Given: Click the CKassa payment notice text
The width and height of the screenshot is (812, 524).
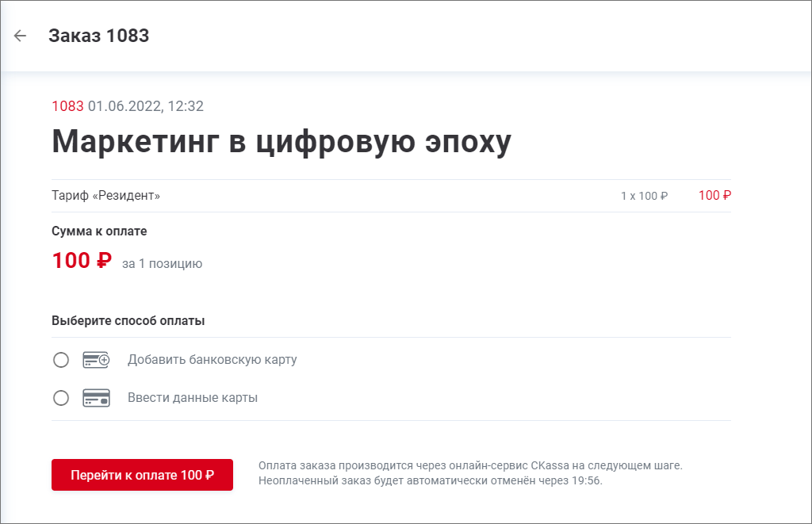Looking at the screenshot, I should point(469,472).
